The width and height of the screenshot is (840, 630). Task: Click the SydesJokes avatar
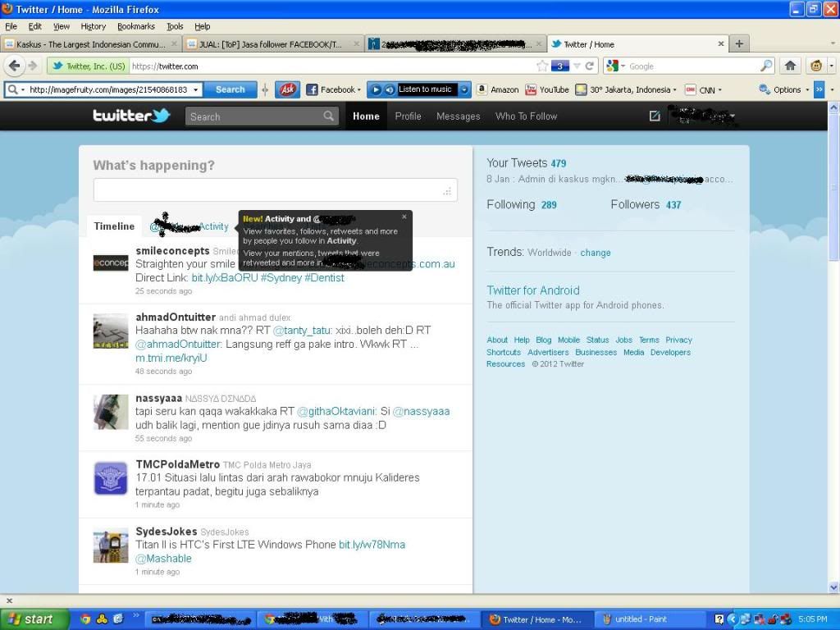111,546
